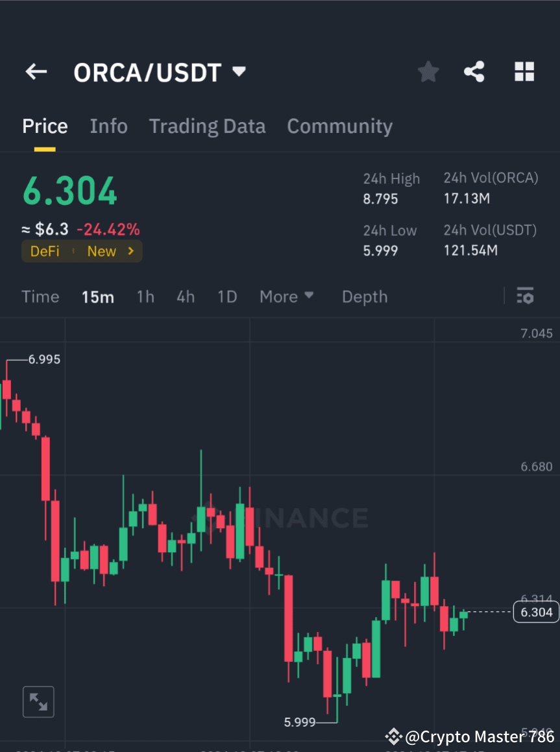Enable the 4h interval view
Screen dimensions: 560x752
click(x=186, y=297)
